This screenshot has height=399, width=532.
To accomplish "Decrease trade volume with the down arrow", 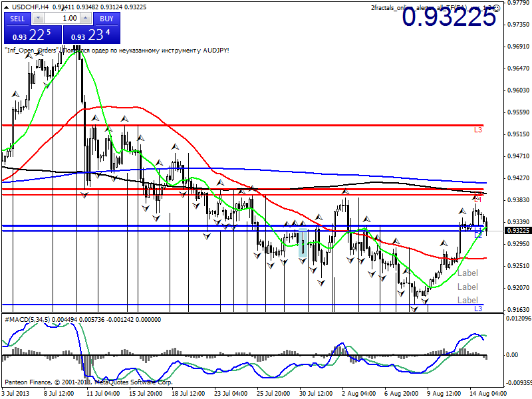I will tap(38, 19).
